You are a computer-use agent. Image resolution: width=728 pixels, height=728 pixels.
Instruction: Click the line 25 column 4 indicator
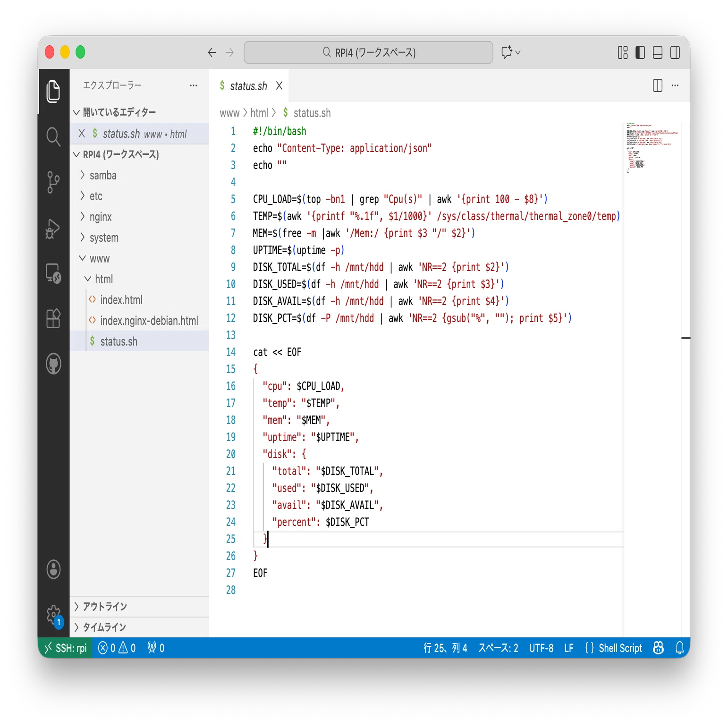[445, 648]
